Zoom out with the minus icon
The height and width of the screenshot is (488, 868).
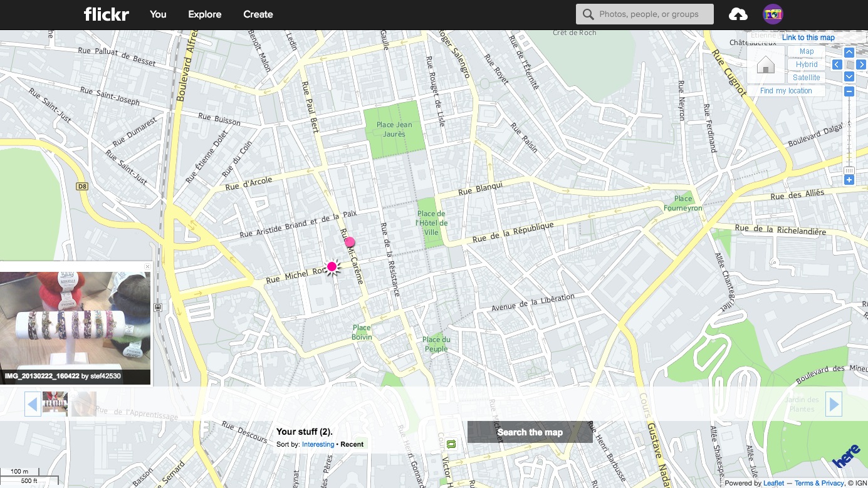[x=849, y=91]
